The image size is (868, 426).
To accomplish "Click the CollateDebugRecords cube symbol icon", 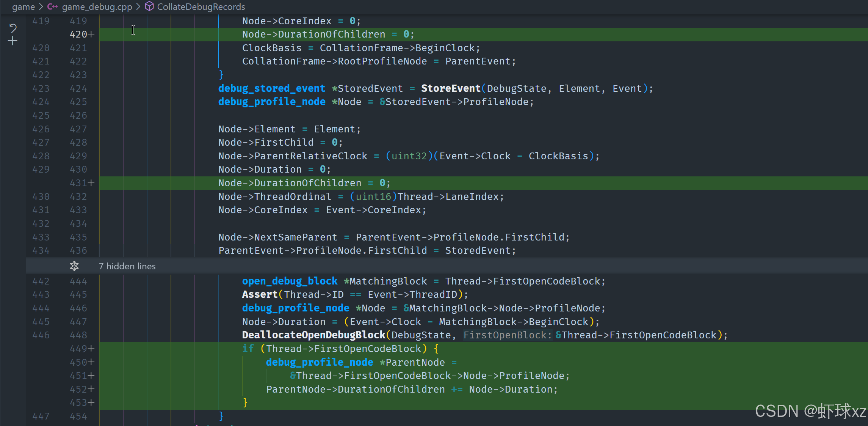I will click(149, 6).
